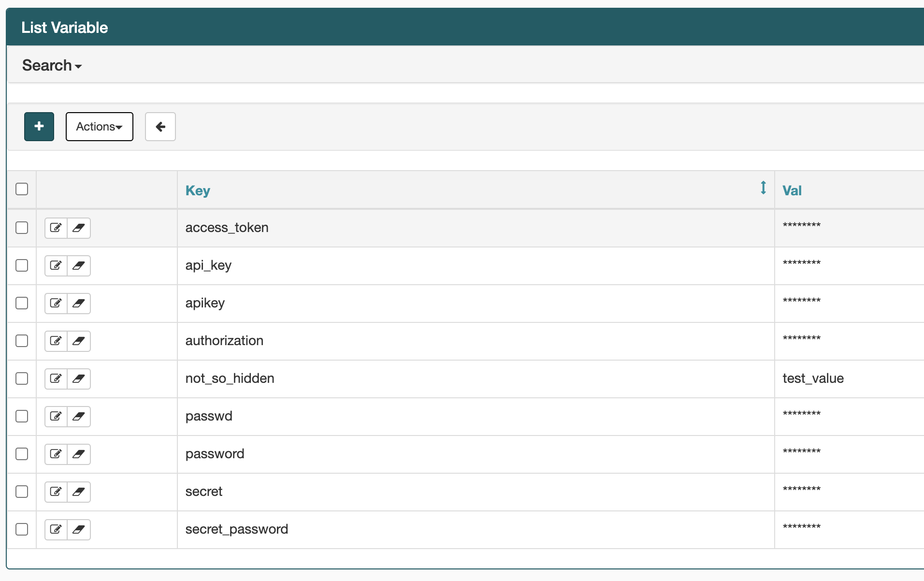This screenshot has height=581, width=924.
Task: Delete the secret variable row
Action: tap(79, 492)
